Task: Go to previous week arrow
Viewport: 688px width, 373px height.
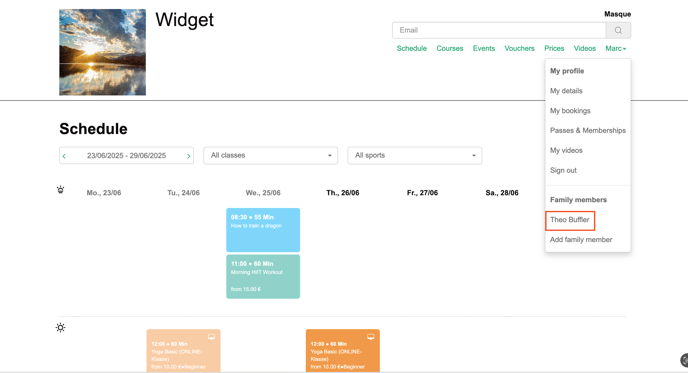Action: (x=64, y=156)
